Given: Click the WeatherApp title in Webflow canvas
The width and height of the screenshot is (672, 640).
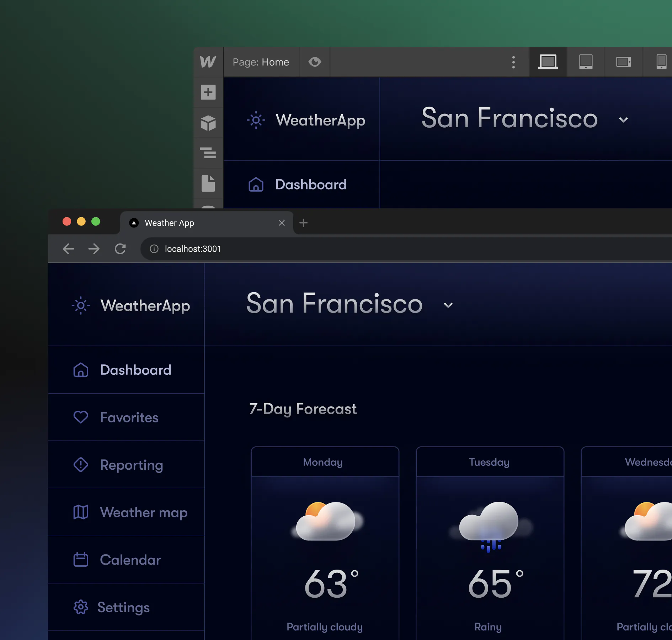Looking at the screenshot, I should tap(321, 121).
